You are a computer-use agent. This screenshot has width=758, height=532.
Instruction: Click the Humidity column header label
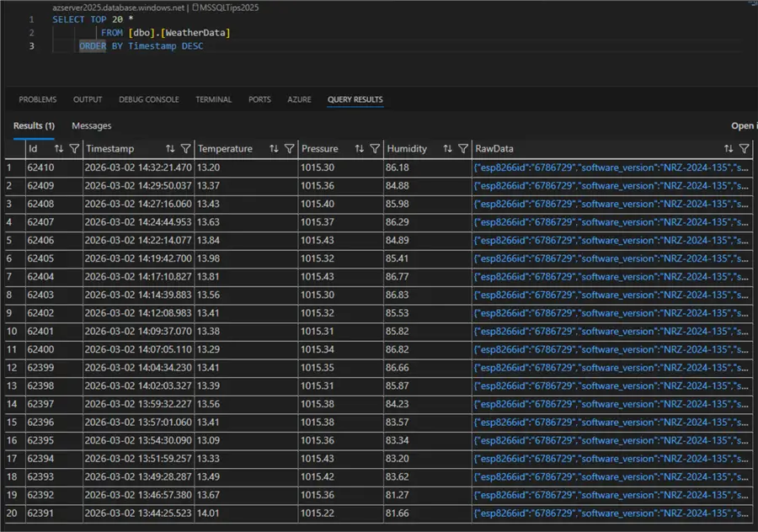[x=407, y=149]
